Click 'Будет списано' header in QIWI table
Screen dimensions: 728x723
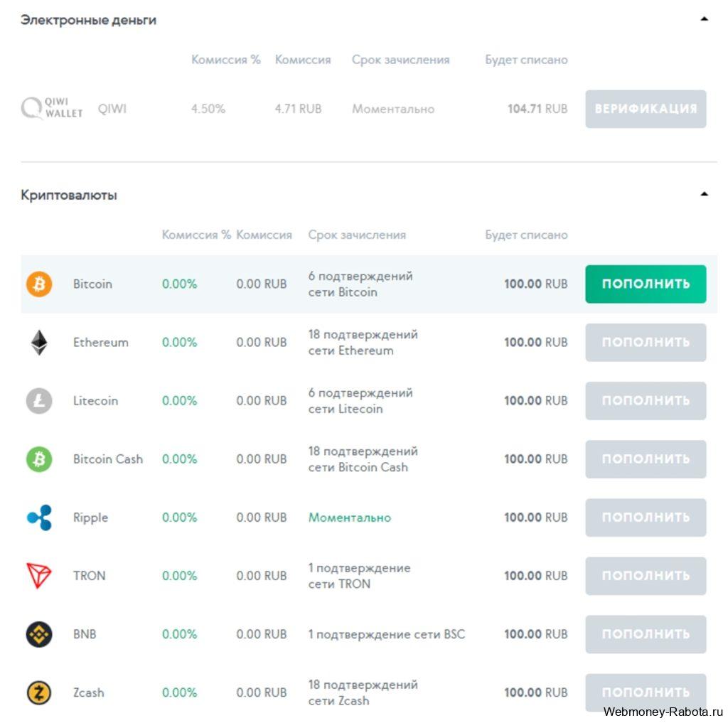coord(526,60)
